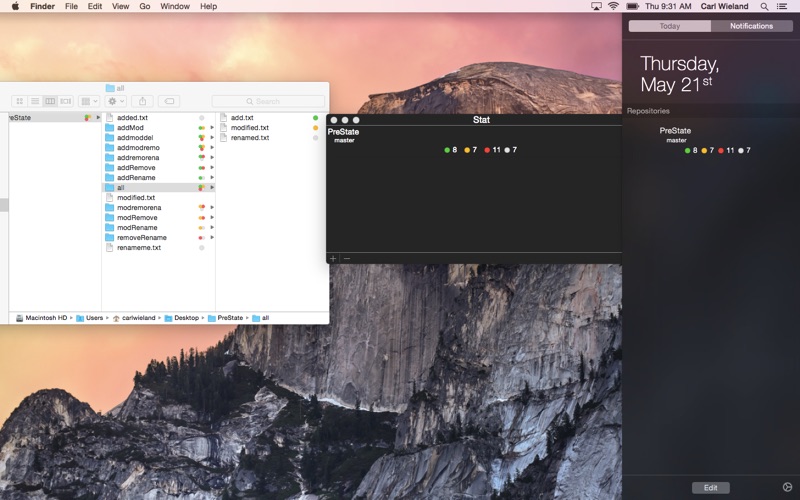This screenshot has width=800, height=500.
Task: Open the Finder Action gear dropdown
Action: 116,101
